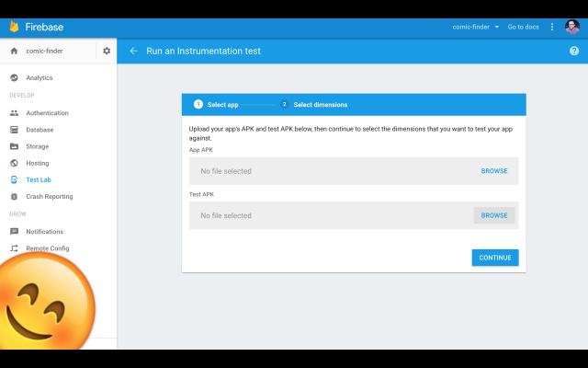
Task: Browse for the Test APK file
Action: pos(494,215)
